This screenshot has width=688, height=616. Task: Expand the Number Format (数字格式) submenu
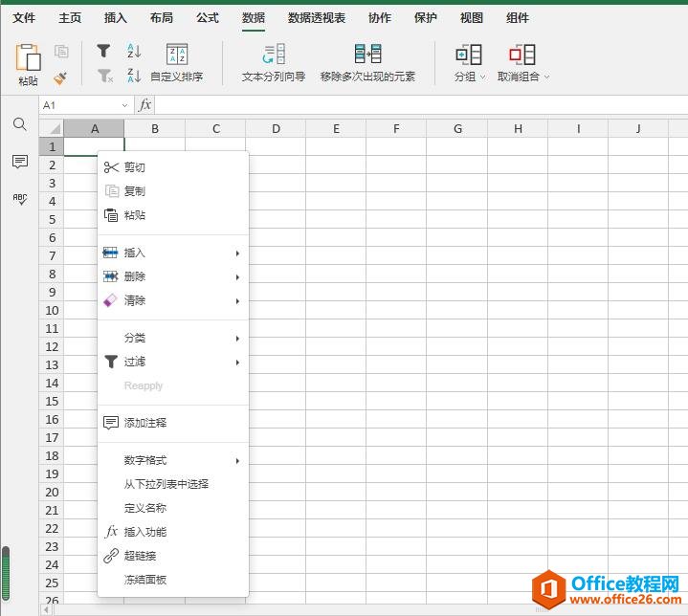tap(173, 461)
